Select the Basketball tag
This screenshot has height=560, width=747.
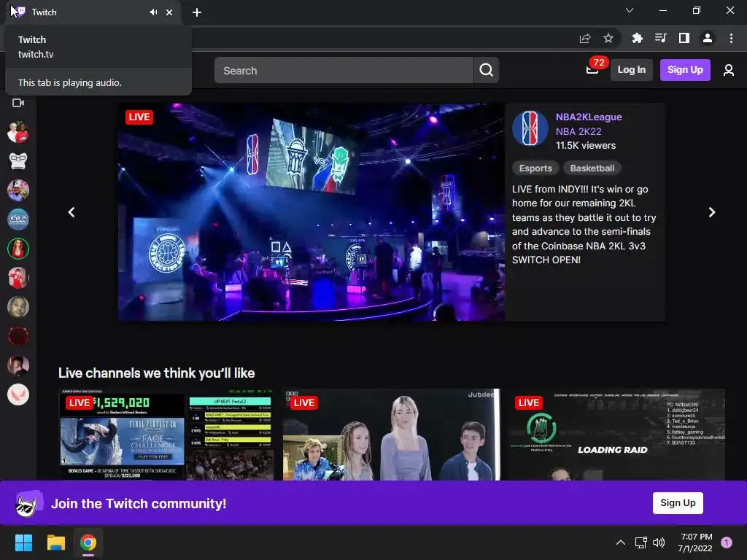592,168
